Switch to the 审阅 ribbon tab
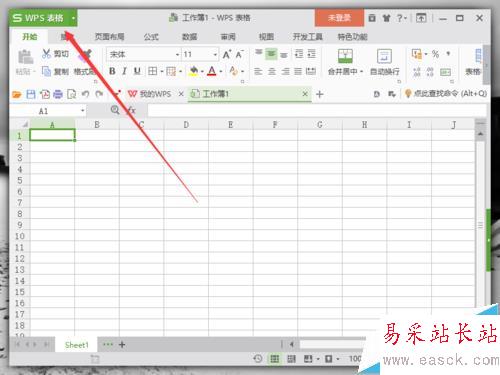 [x=228, y=36]
